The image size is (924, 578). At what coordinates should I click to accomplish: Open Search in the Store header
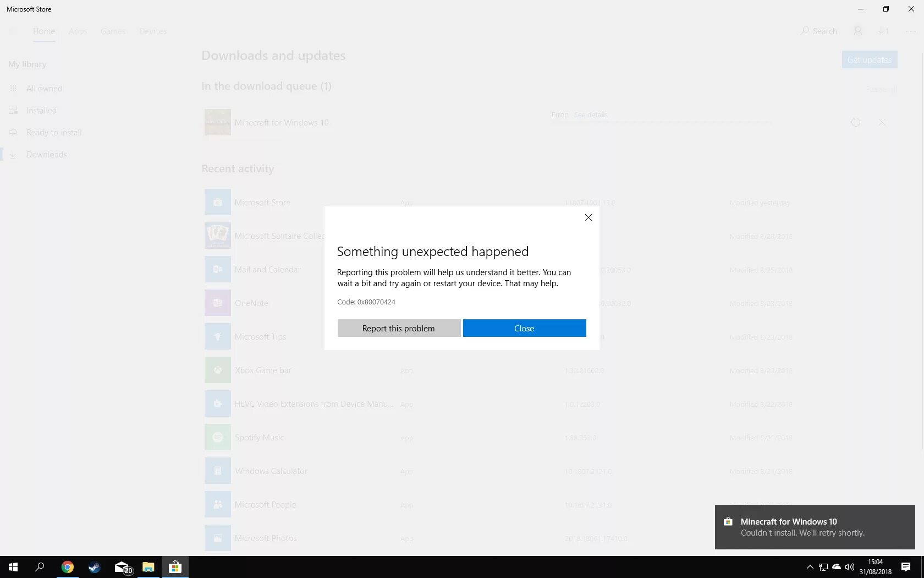(818, 31)
